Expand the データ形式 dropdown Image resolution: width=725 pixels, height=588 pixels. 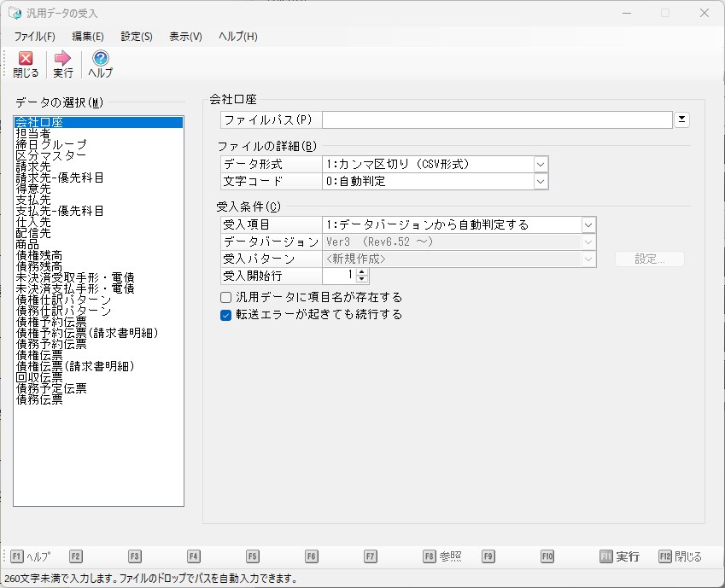(x=540, y=164)
